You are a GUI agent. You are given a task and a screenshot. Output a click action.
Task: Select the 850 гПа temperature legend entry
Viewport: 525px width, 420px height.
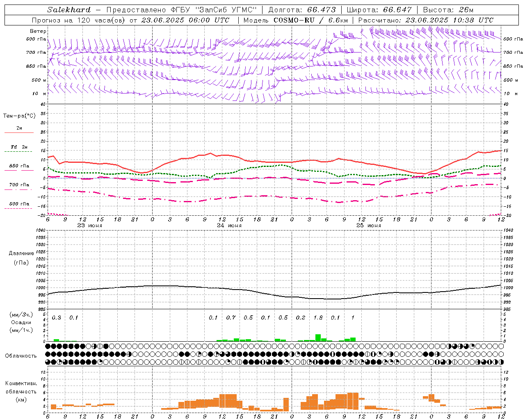coord(19,166)
